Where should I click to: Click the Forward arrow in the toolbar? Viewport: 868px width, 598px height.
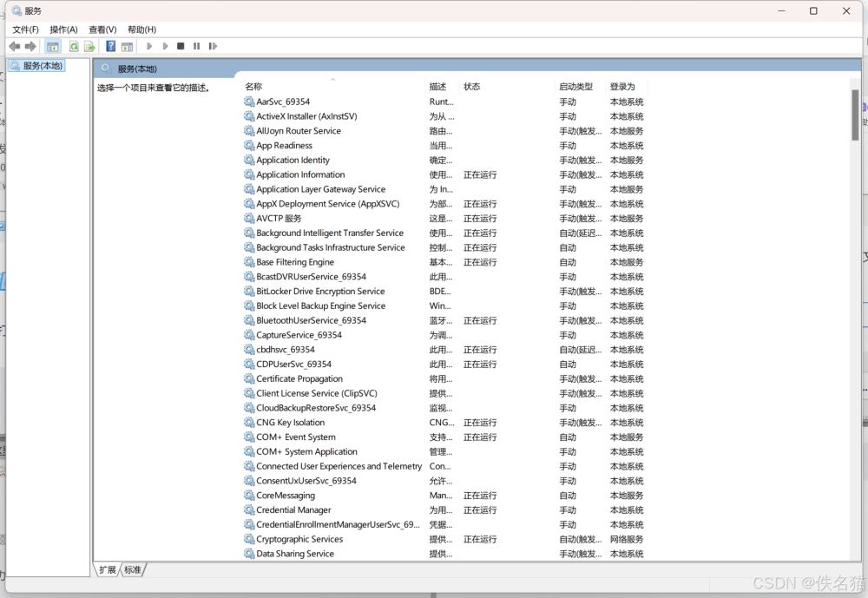[x=30, y=46]
